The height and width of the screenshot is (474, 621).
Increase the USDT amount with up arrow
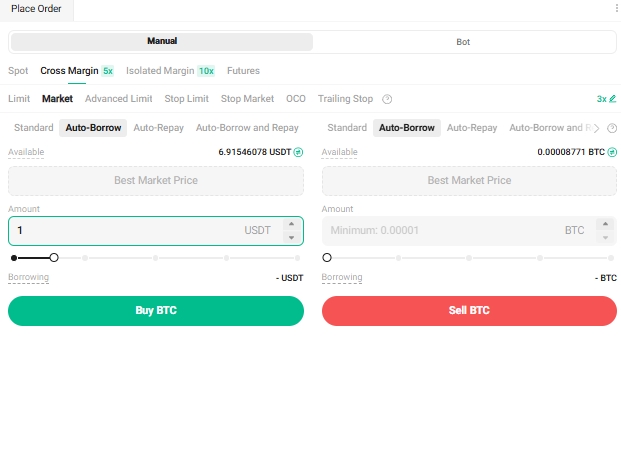290,224
